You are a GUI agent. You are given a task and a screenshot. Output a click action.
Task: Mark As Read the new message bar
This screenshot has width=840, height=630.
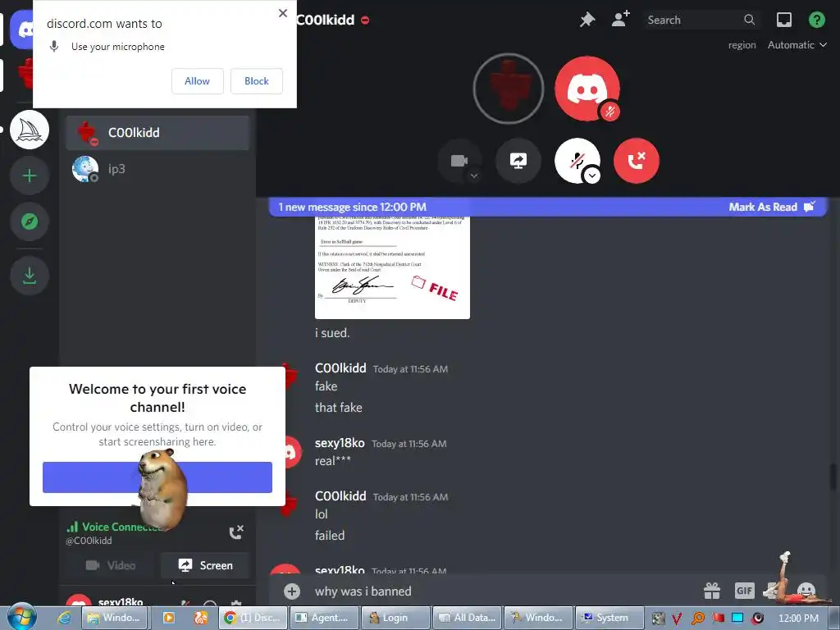(x=771, y=207)
